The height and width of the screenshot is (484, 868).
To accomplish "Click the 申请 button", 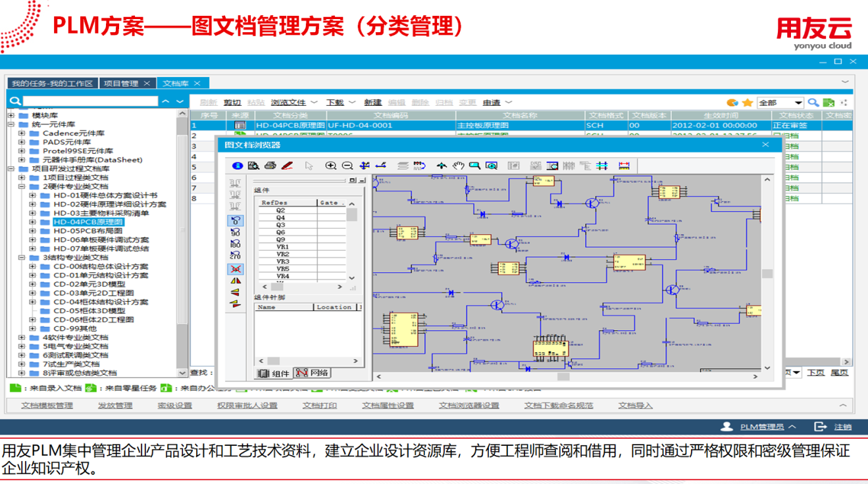I will pos(492,103).
